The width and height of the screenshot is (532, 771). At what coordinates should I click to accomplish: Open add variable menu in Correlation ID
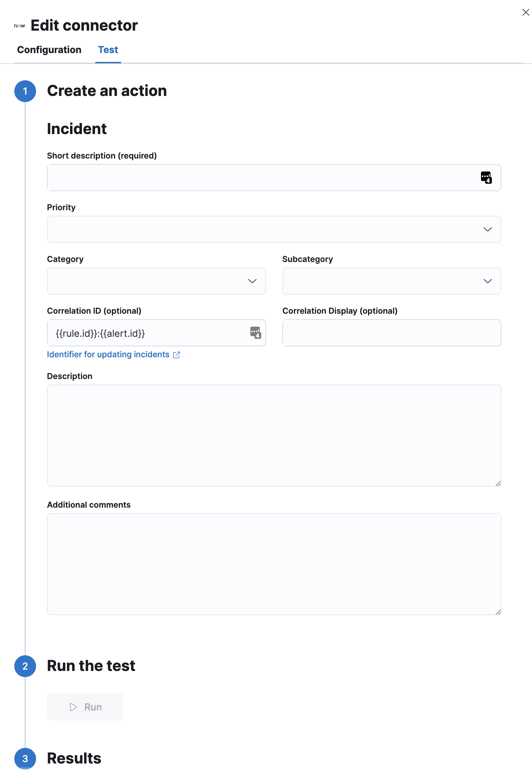click(x=255, y=333)
